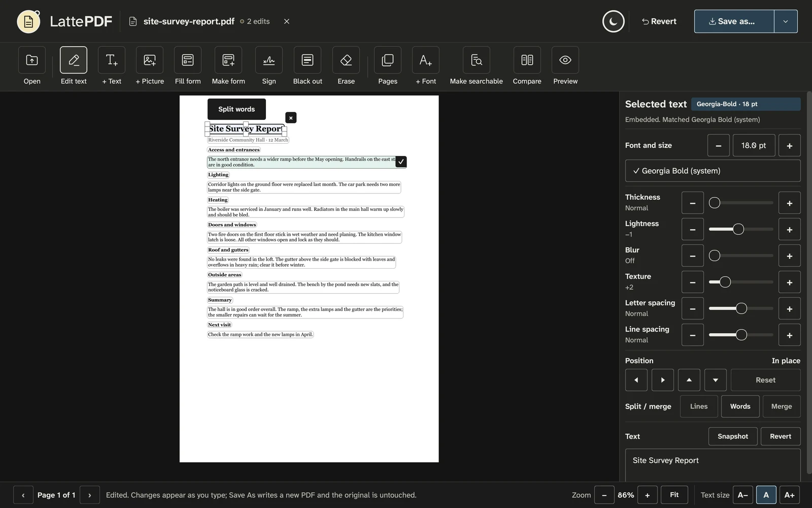The height and width of the screenshot is (508, 812).
Task: Close the site-survey-report.pdf document
Action: (x=287, y=21)
